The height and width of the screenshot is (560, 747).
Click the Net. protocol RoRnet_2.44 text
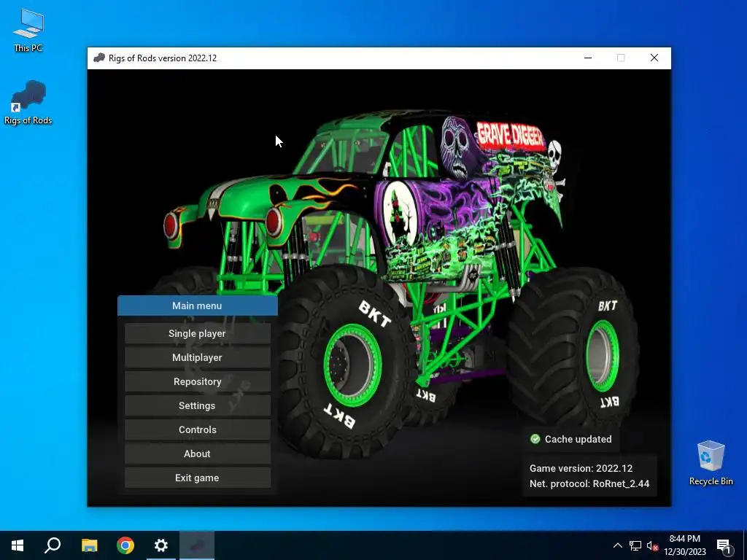tap(589, 483)
